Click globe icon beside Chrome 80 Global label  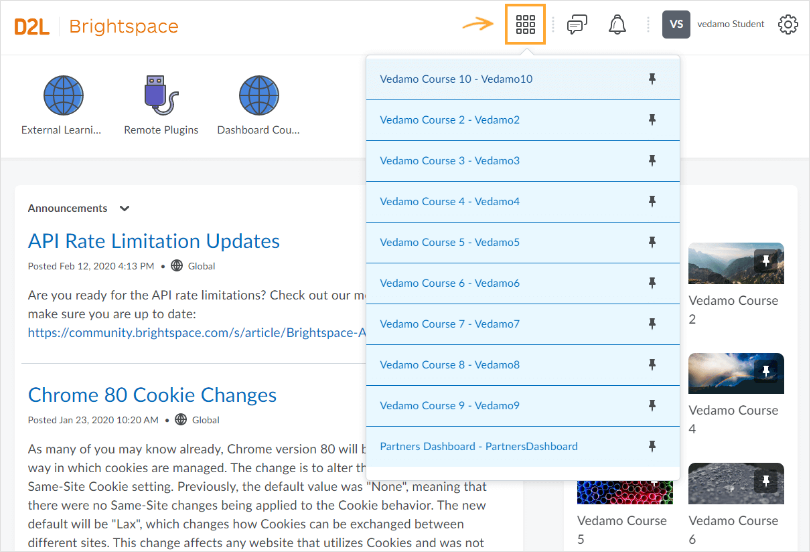pos(181,419)
